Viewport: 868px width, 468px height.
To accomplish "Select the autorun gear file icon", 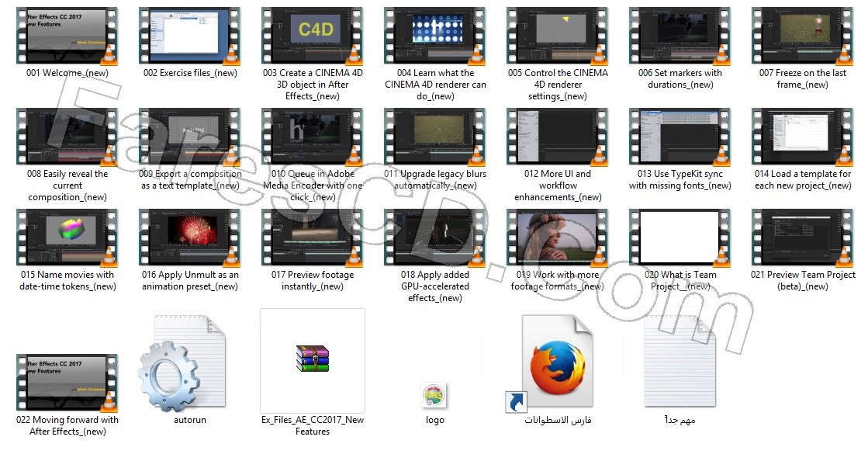I will (182, 363).
